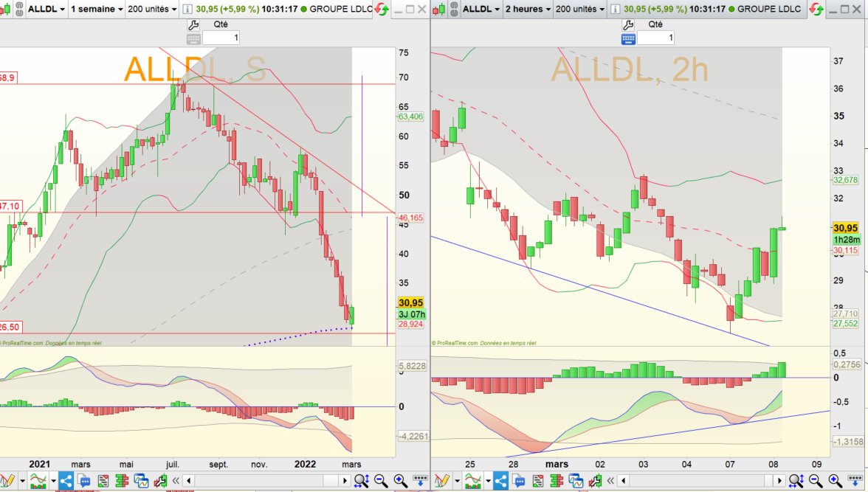Click vertical zoom magnifier in weekly chart
The width and height of the screenshot is (868, 492).
click(x=362, y=480)
